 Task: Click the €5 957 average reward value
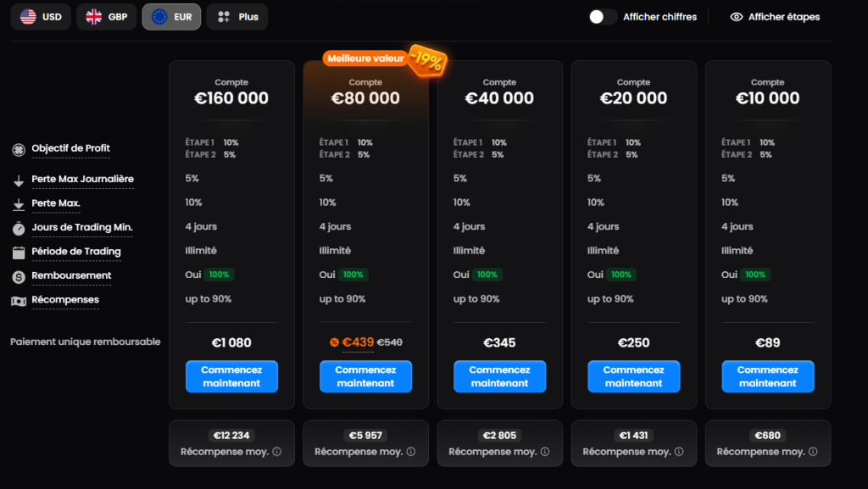[x=365, y=436]
